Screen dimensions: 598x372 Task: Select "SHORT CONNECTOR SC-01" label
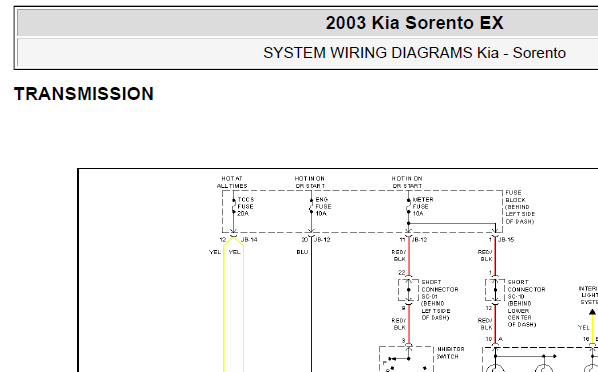440,289
